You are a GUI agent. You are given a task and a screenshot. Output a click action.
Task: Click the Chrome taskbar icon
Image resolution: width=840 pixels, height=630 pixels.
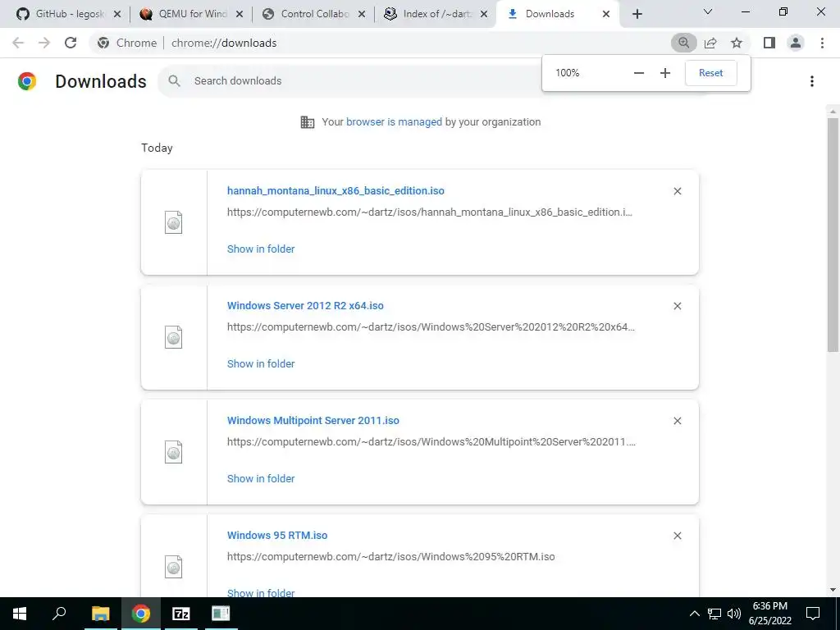(x=140, y=614)
